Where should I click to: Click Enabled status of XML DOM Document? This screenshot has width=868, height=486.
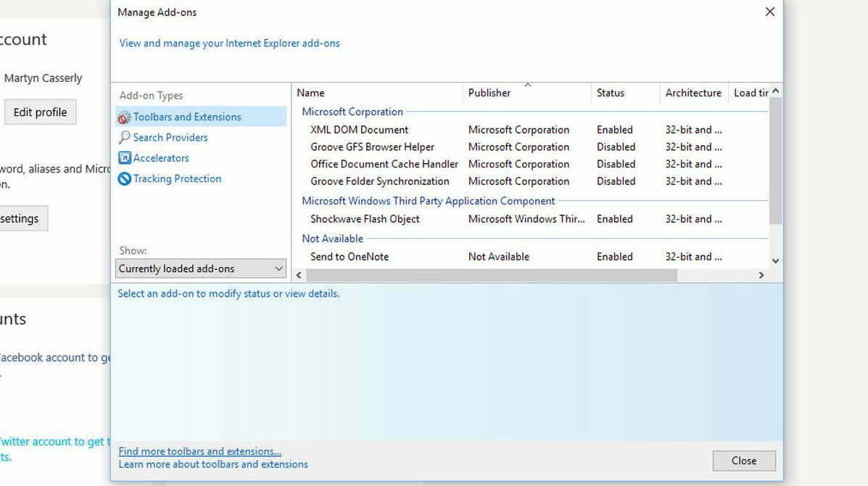pos(614,130)
